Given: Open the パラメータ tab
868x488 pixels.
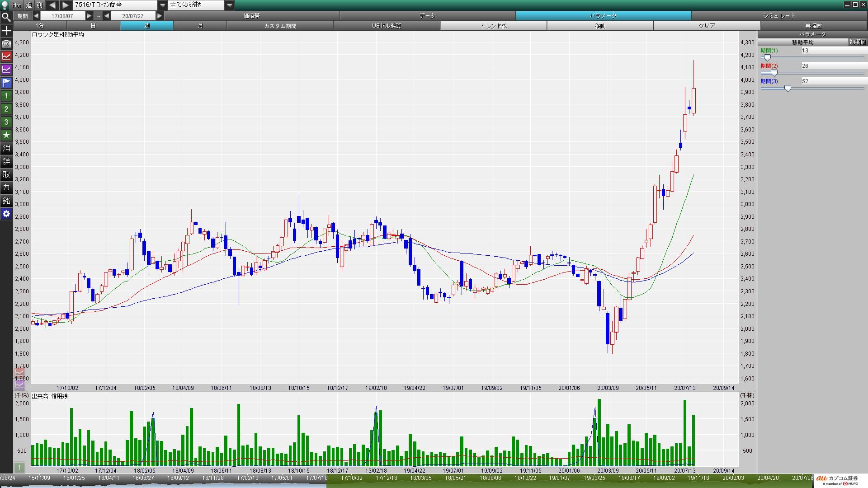Looking at the screenshot, I should (603, 16).
